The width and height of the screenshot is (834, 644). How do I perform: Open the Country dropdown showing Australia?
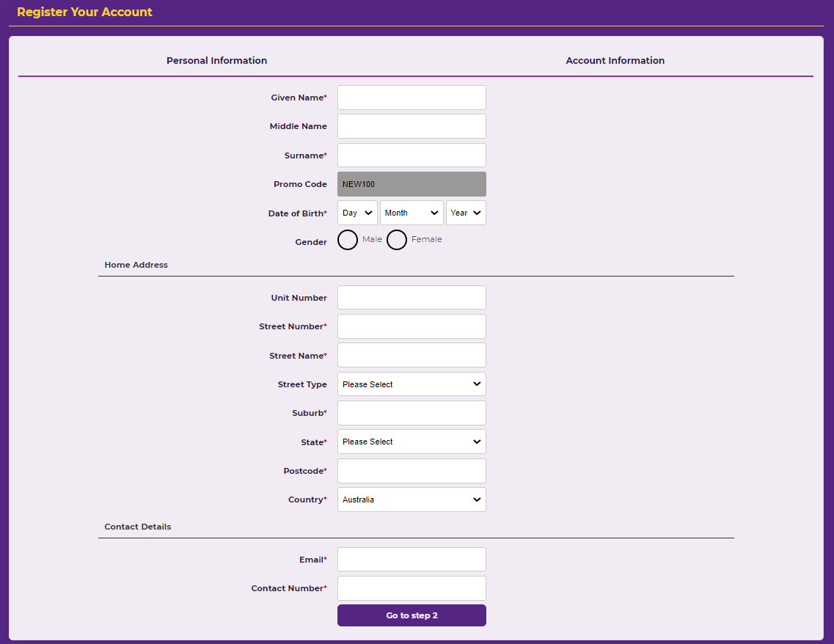click(411, 500)
